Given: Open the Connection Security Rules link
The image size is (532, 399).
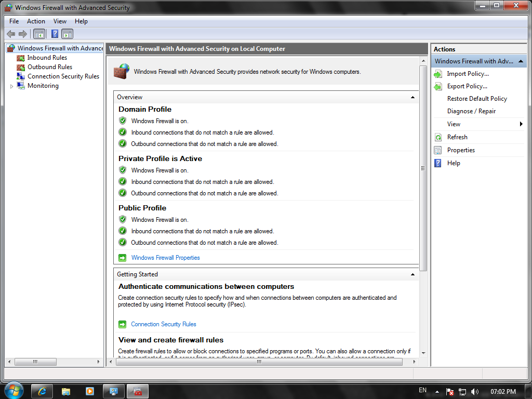Looking at the screenshot, I should coord(164,324).
